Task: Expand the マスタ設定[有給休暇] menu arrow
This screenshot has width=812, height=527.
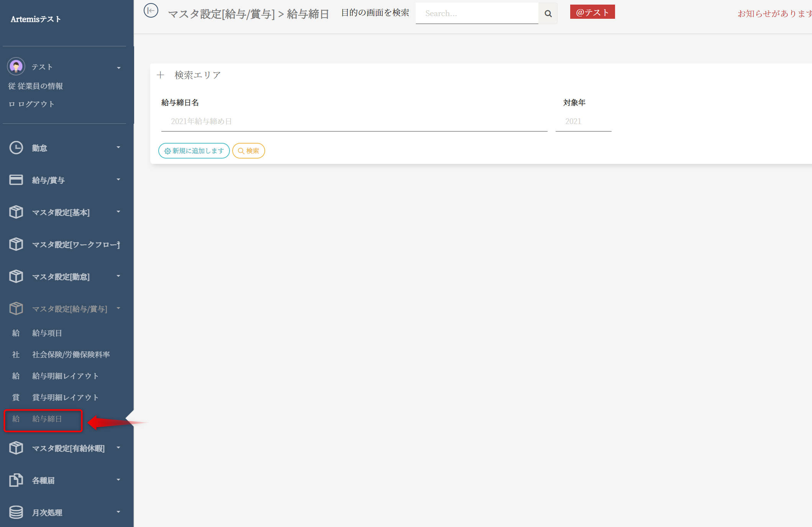Action: (118, 448)
